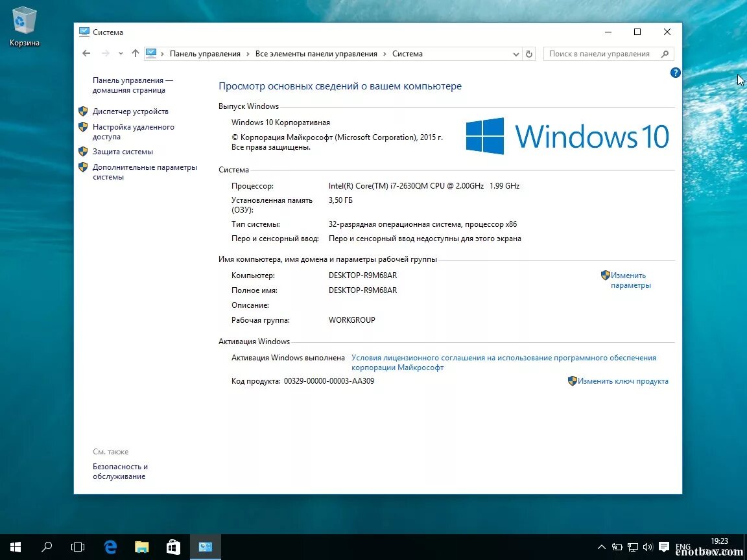This screenshot has width=747, height=560.
Task: Click the shield icon beside 'Диспетчер устройств'
Action: pyautogui.click(x=83, y=111)
